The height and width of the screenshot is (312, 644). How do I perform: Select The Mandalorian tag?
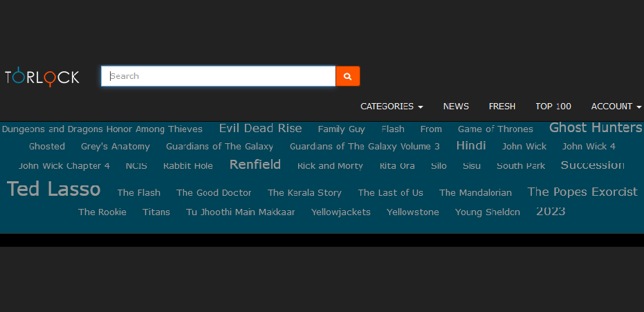pos(476,192)
